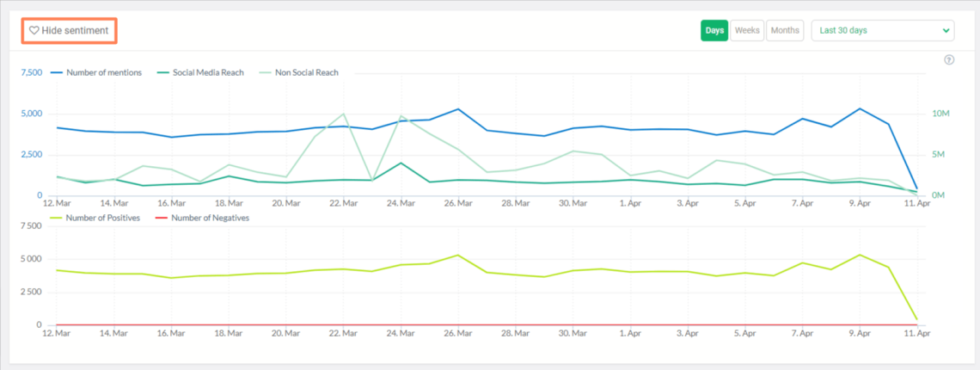This screenshot has height=370, width=980.
Task: Click the 24. Mar Social Media Reach peak
Action: (x=401, y=163)
